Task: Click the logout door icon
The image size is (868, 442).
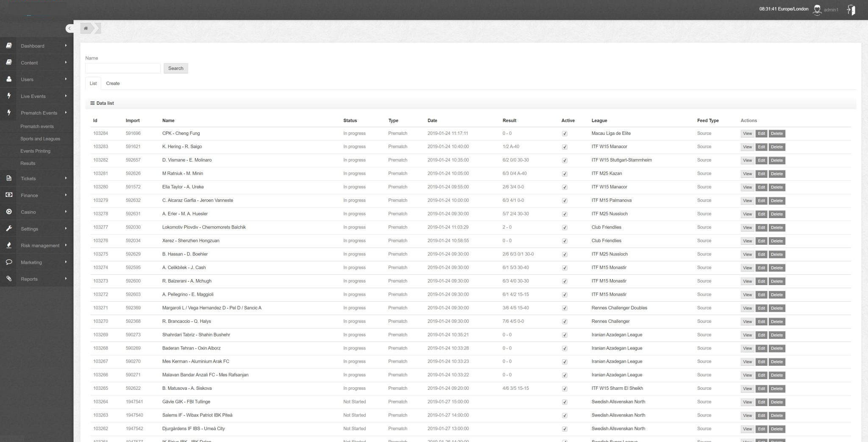Action: point(851,10)
